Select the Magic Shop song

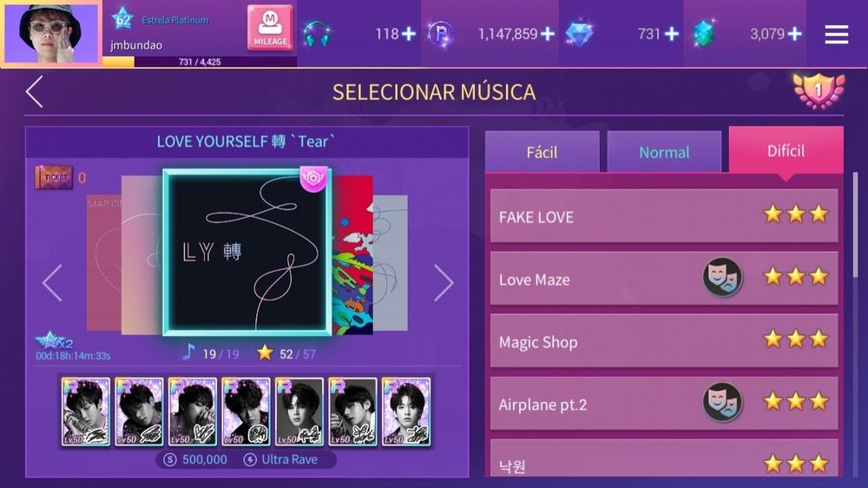tap(664, 340)
